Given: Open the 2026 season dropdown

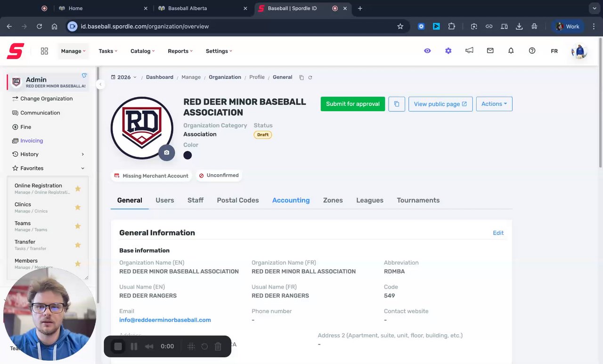Looking at the screenshot, I should click(x=124, y=77).
